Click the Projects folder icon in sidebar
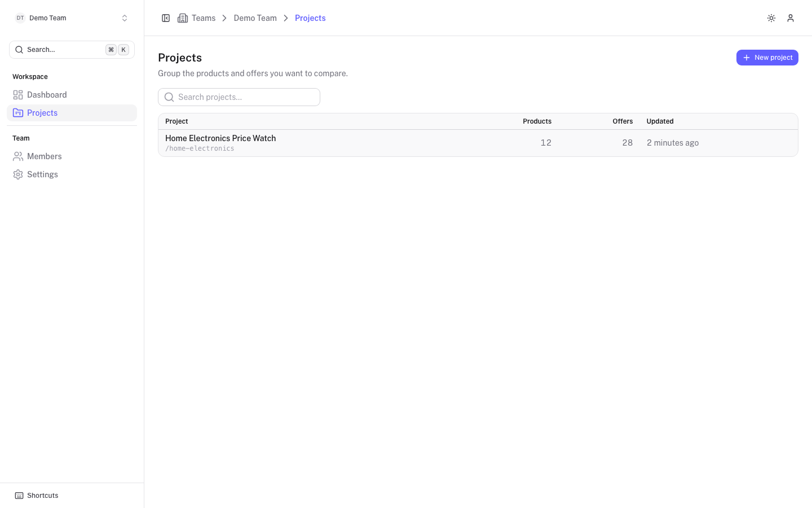 point(18,113)
